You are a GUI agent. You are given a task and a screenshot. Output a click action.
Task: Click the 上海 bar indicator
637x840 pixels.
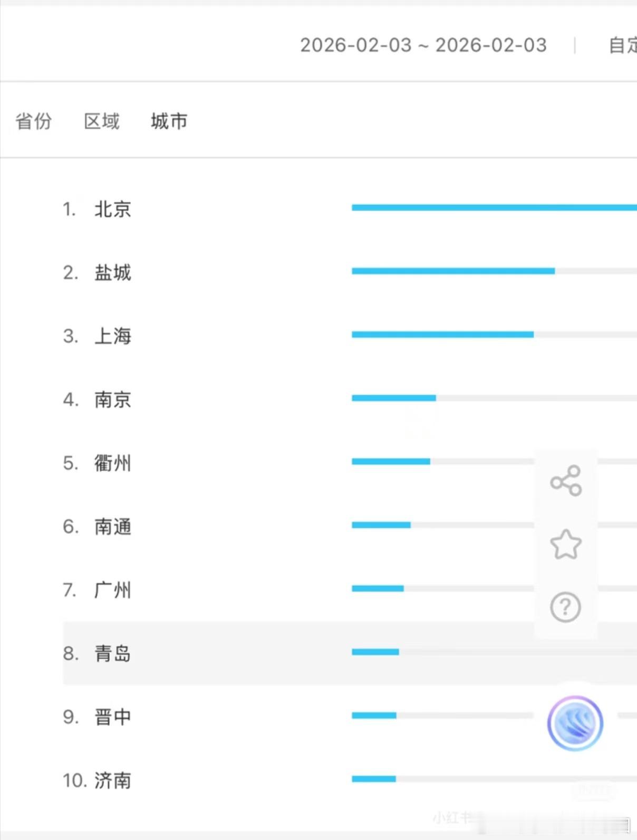click(x=443, y=335)
